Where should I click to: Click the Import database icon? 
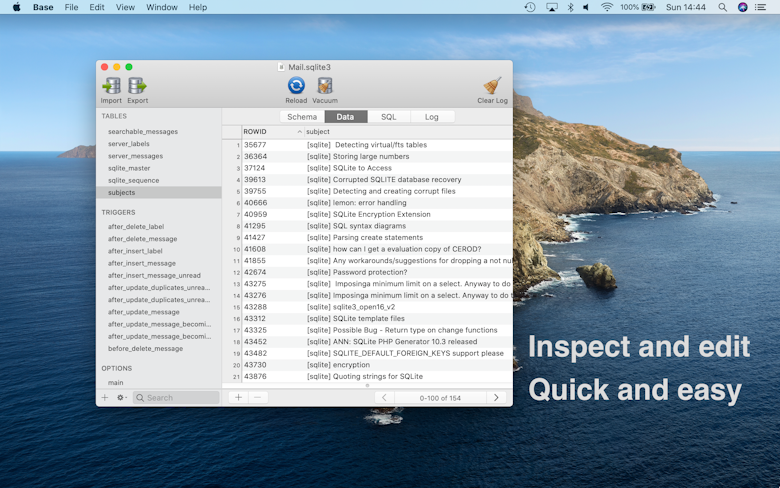pyautogui.click(x=111, y=86)
